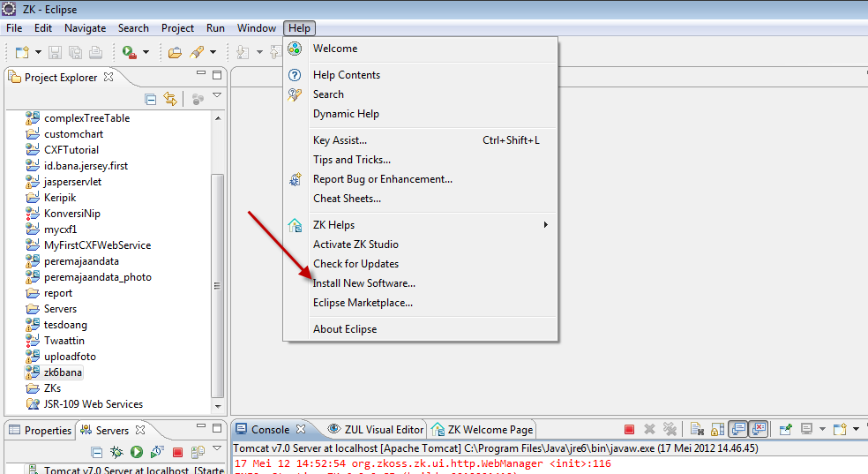This screenshot has width=868, height=474.
Task: Open the Help menu
Action: tap(300, 28)
